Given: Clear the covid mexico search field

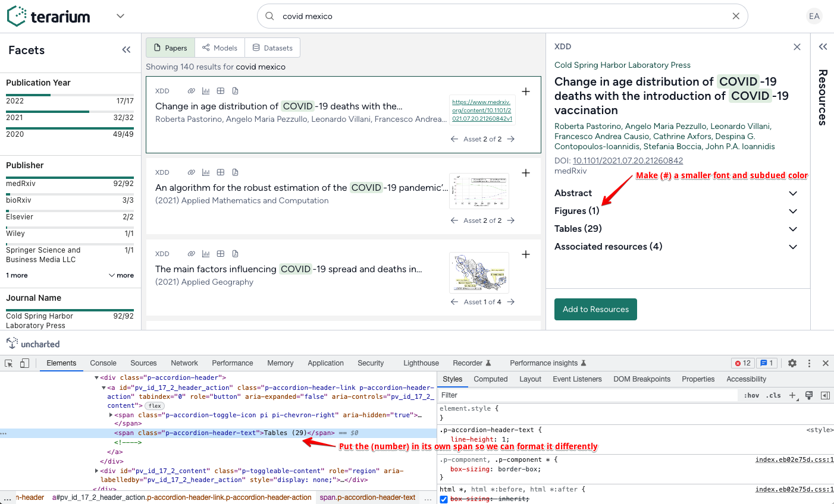Looking at the screenshot, I should (736, 16).
